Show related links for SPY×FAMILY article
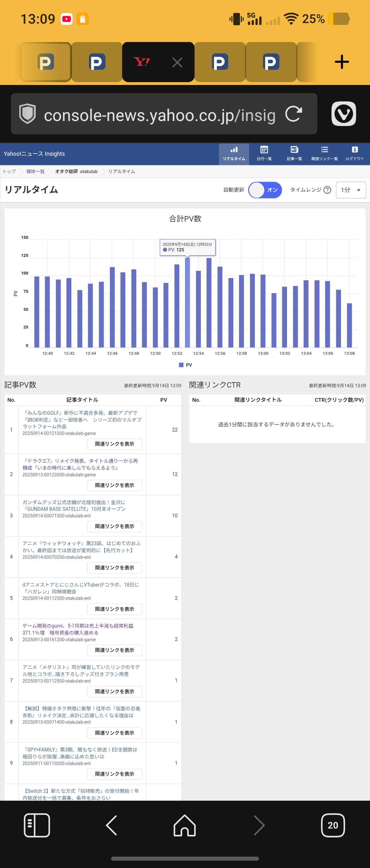Viewport: 370px width, 868px height. pyautogui.click(x=115, y=774)
